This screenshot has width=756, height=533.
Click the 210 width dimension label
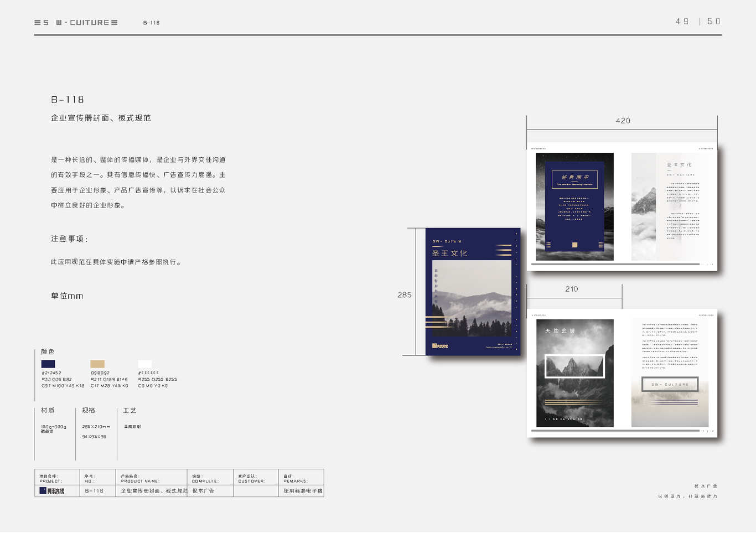pos(572,289)
